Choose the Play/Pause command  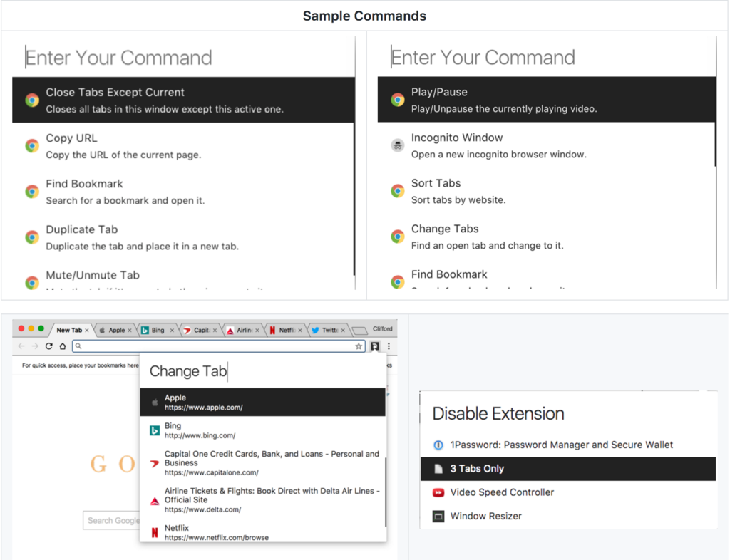(547, 100)
